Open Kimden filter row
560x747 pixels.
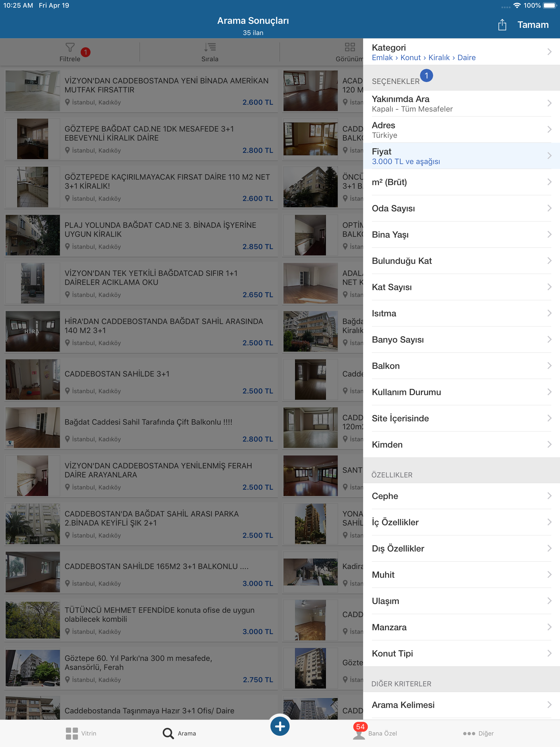[x=461, y=445]
